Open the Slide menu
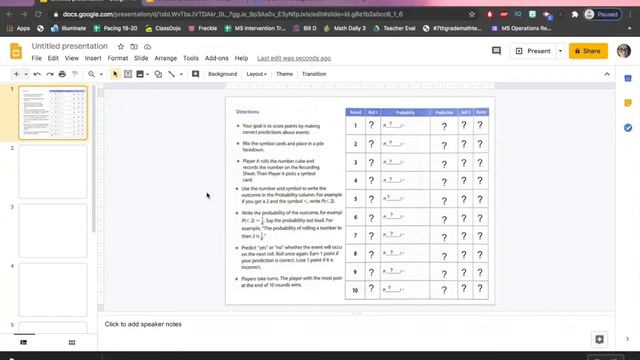The width and height of the screenshot is (640, 360). 141,58
